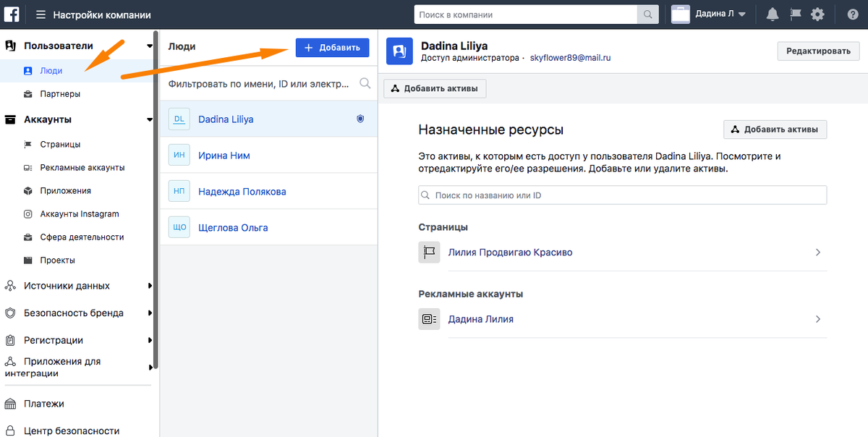Click the НП avatar initials icon
This screenshot has width=868, height=437.
click(179, 192)
